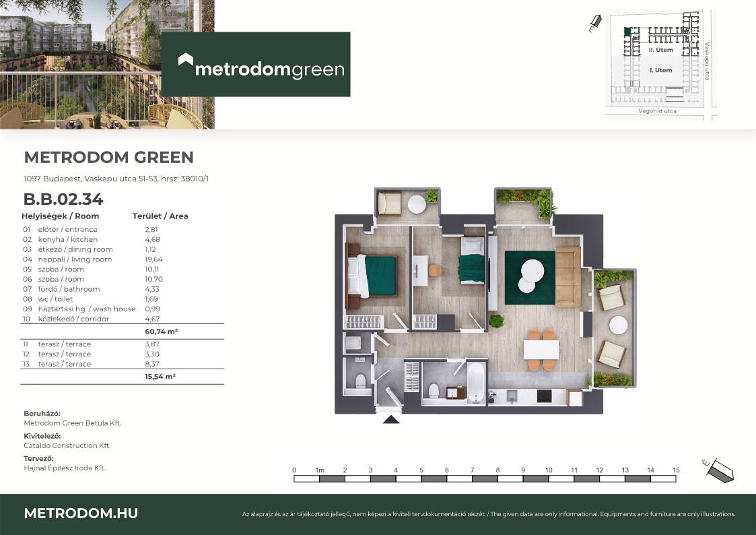Screen dimensions: 756x535
Task: Click the white dining table with orange chairs
Action: [541, 350]
